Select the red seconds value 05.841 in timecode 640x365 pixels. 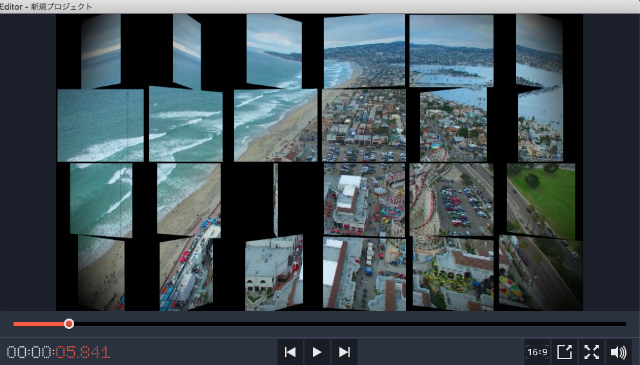tap(83, 352)
